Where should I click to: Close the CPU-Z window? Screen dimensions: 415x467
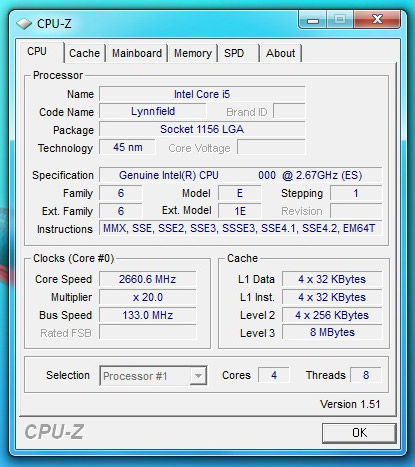click(x=377, y=19)
